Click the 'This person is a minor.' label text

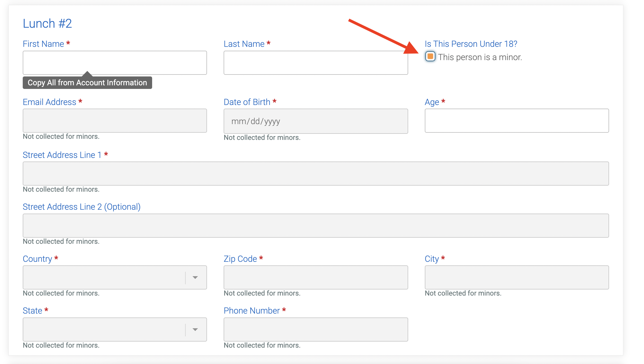click(x=480, y=57)
